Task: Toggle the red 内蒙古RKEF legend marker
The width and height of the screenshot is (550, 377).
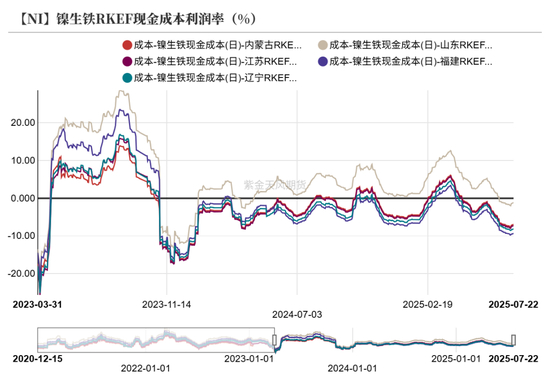Action: click(x=127, y=45)
